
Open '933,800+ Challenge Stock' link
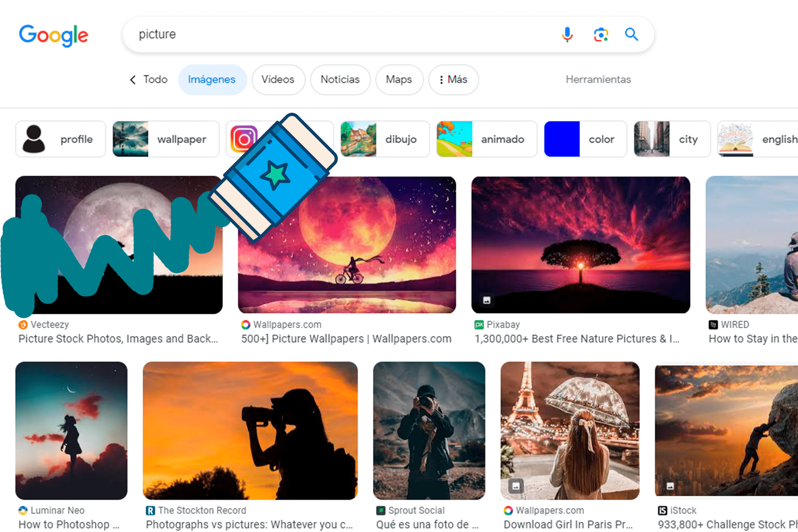(728, 525)
